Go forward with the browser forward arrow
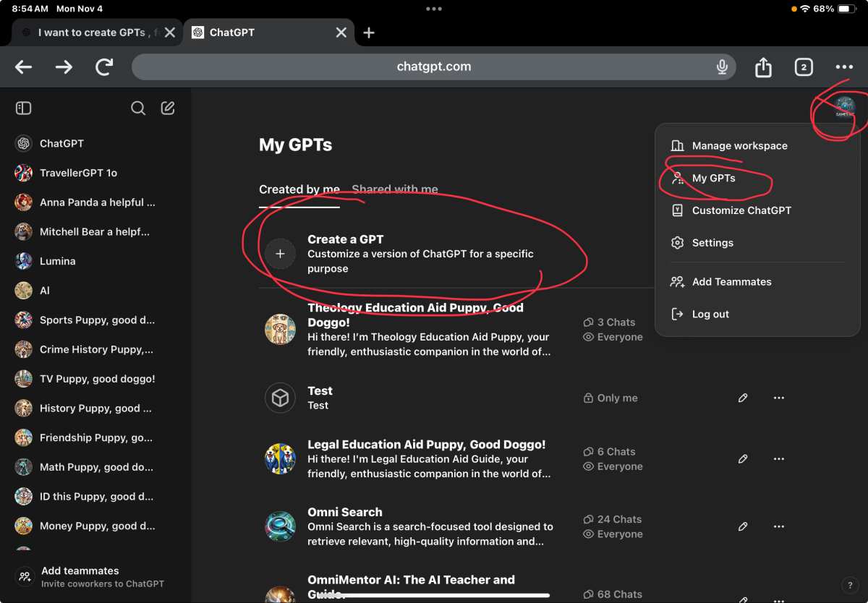Viewport: 868px width, 603px height. pos(64,67)
